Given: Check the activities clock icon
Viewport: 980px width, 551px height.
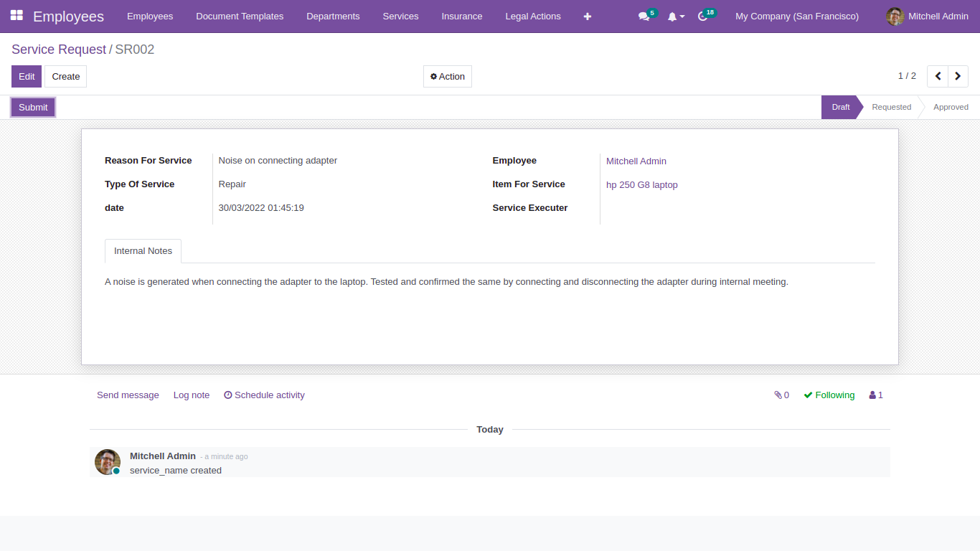Looking at the screenshot, I should [x=702, y=17].
